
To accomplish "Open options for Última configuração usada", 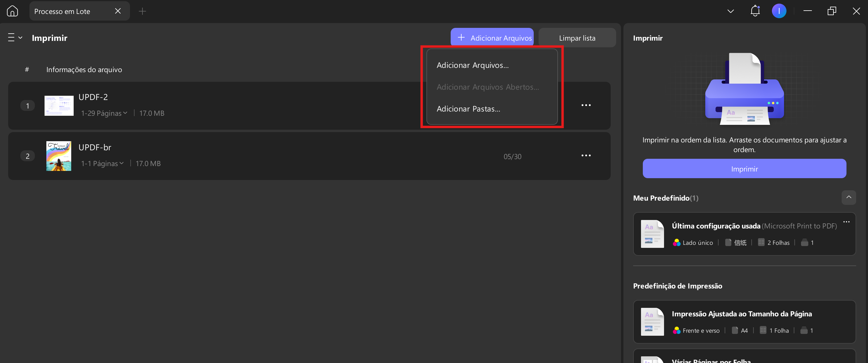I will [x=846, y=222].
